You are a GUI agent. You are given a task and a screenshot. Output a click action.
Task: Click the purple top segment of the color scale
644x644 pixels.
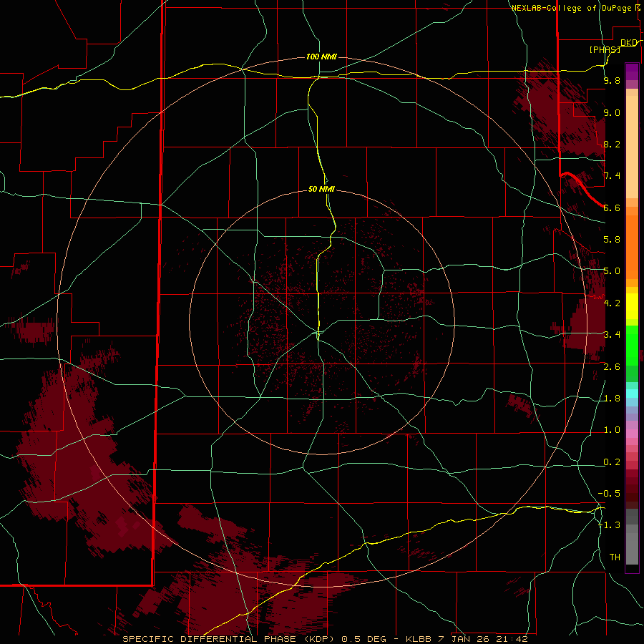632,72
